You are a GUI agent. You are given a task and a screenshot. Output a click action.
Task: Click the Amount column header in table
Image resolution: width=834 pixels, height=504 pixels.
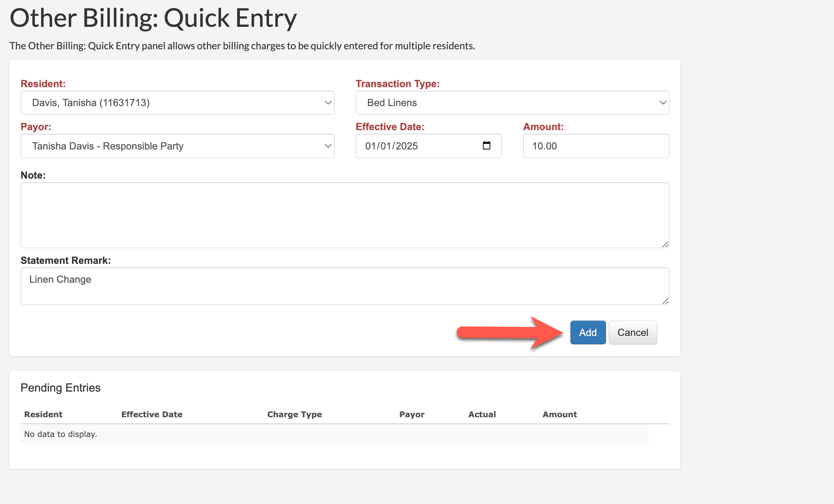pyautogui.click(x=559, y=414)
